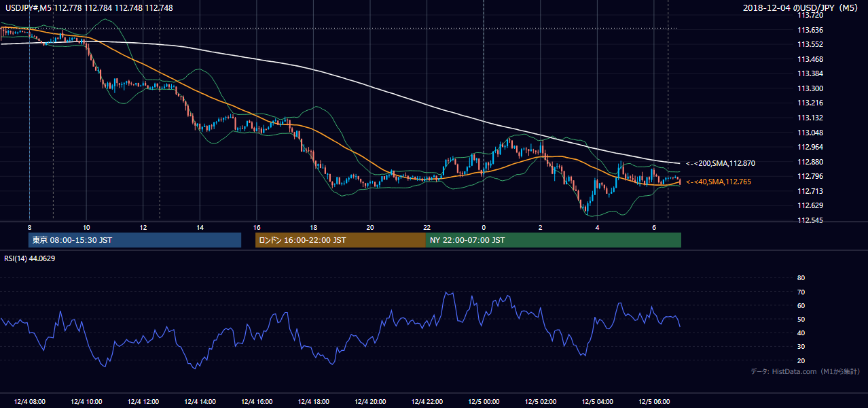Screen dimensions: 868x408
Task: Click the bottom time label 12/4 20:00
Action: (370, 401)
